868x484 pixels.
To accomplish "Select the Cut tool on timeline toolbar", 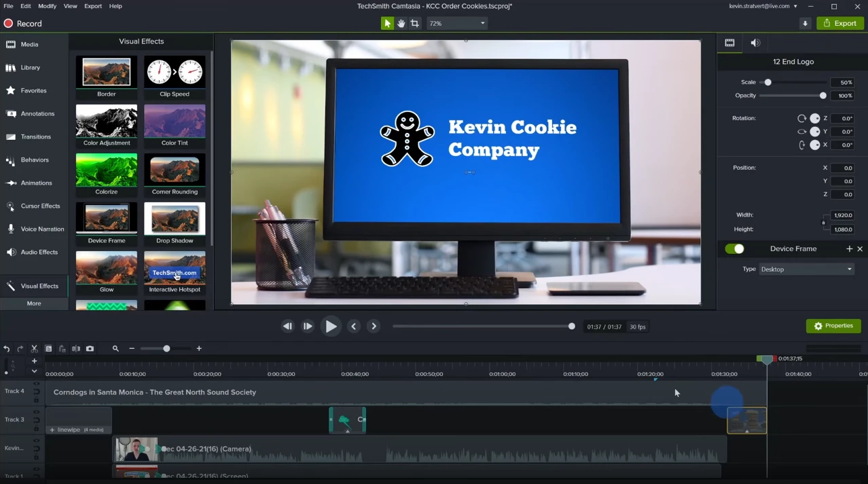I will pyautogui.click(x=34, y=348).
